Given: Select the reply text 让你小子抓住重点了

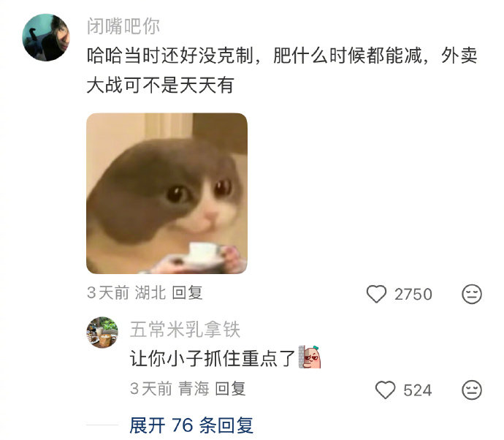Looking at the screenshot, I should [212, 358].
